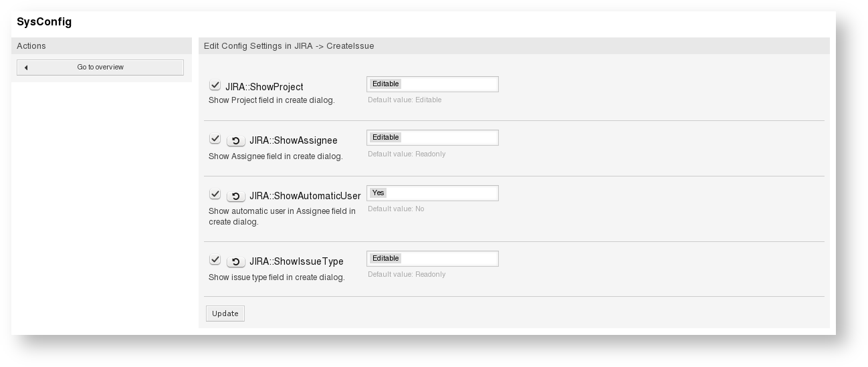
Task: Click 'Show issue type field' description text
Action: [x=277, y=277]
